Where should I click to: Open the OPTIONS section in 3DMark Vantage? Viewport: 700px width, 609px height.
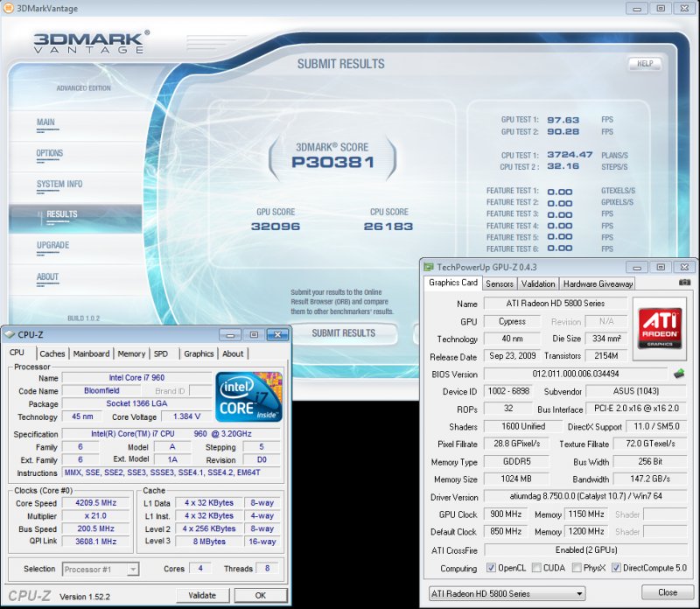pos(50,153)
